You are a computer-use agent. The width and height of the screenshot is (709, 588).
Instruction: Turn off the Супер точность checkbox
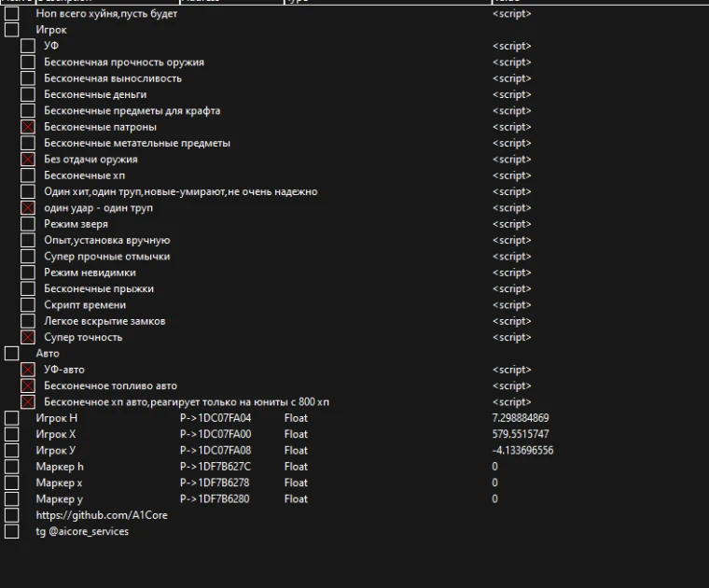[28, 337]
